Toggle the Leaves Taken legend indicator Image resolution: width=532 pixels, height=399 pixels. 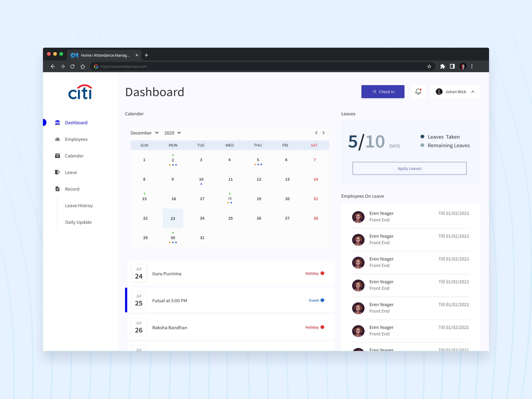tap(422, 137)
